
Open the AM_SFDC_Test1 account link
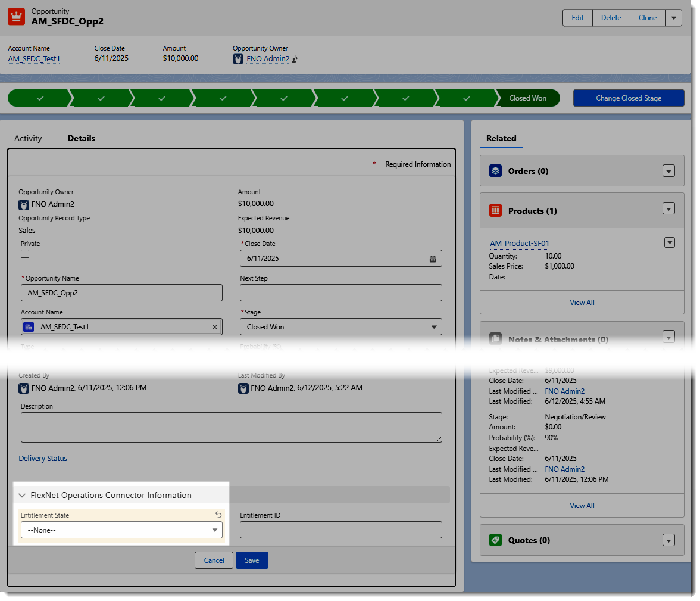pyautogui.click(x=34, y=59)
